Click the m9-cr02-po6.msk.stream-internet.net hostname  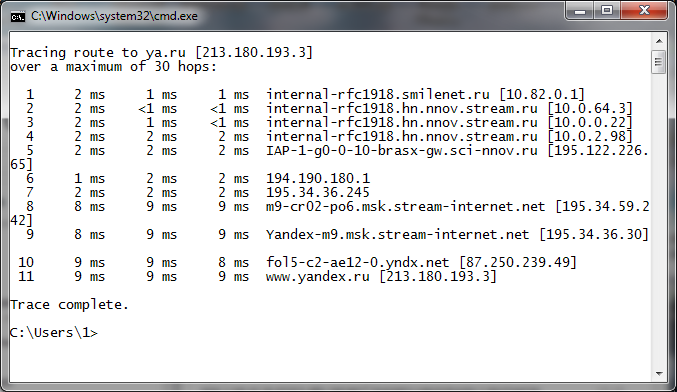tap(405, 207)
